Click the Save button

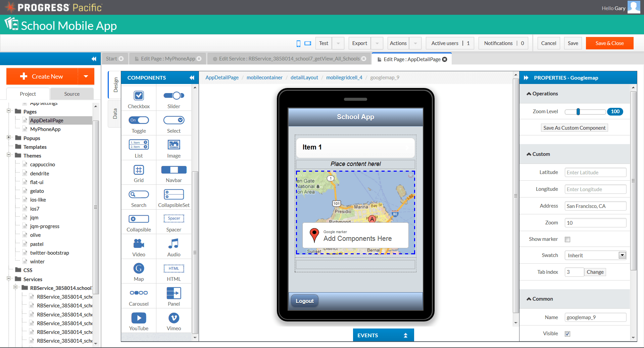tap(573, 43)
